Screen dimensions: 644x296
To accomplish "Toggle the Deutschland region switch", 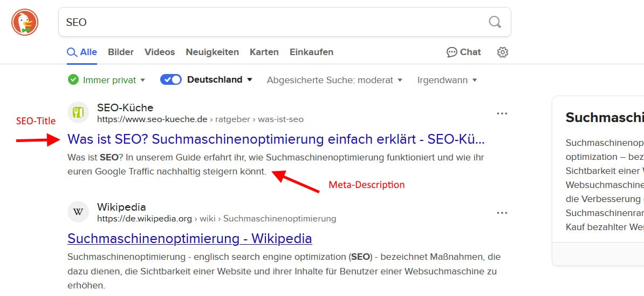I will [171, 80].
